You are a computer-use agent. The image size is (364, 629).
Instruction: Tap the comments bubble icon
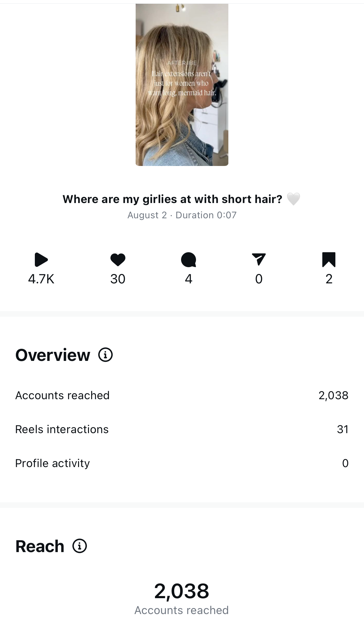[x=189, y=260]
